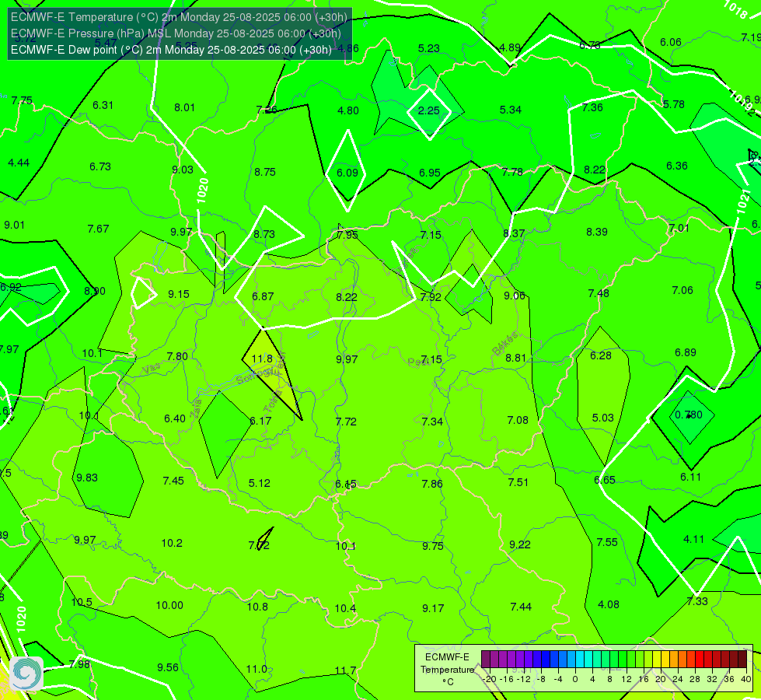Click the 7.36 value on the map
The height and width of the screenshot is (700, 761).
pyautogui.click(x=592, y=107)
